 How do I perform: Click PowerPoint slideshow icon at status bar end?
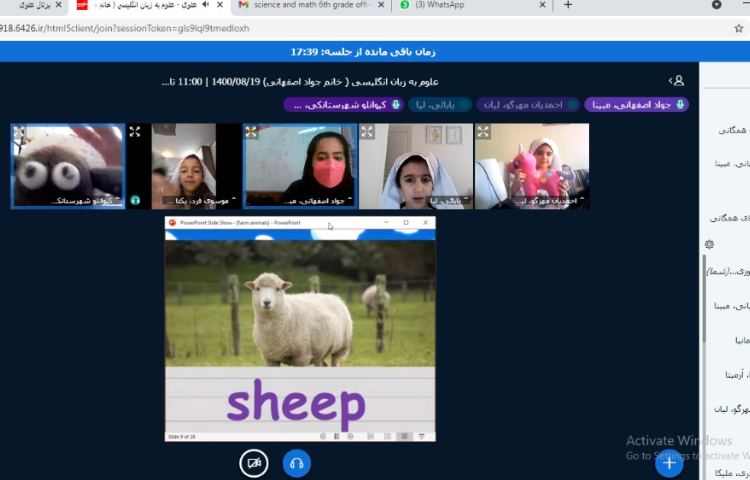point(421,436)
